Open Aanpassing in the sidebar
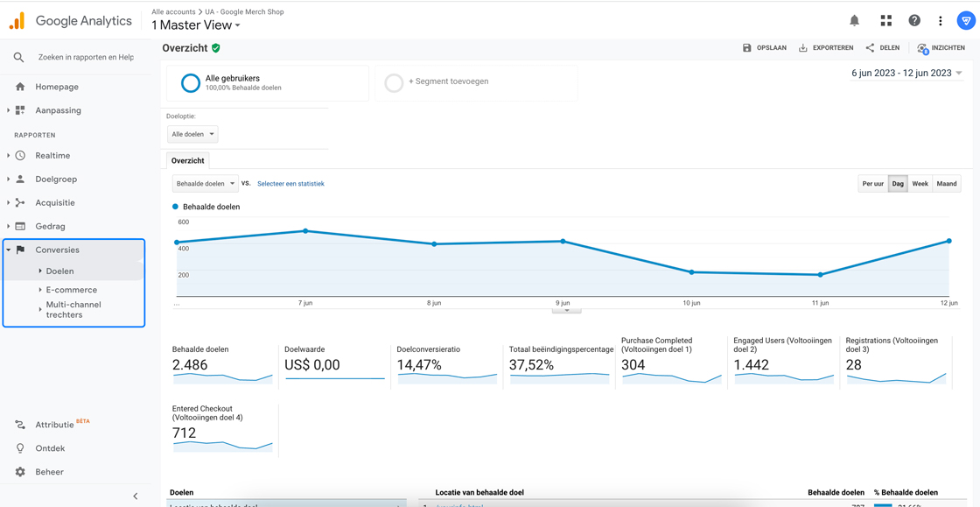 58,110
